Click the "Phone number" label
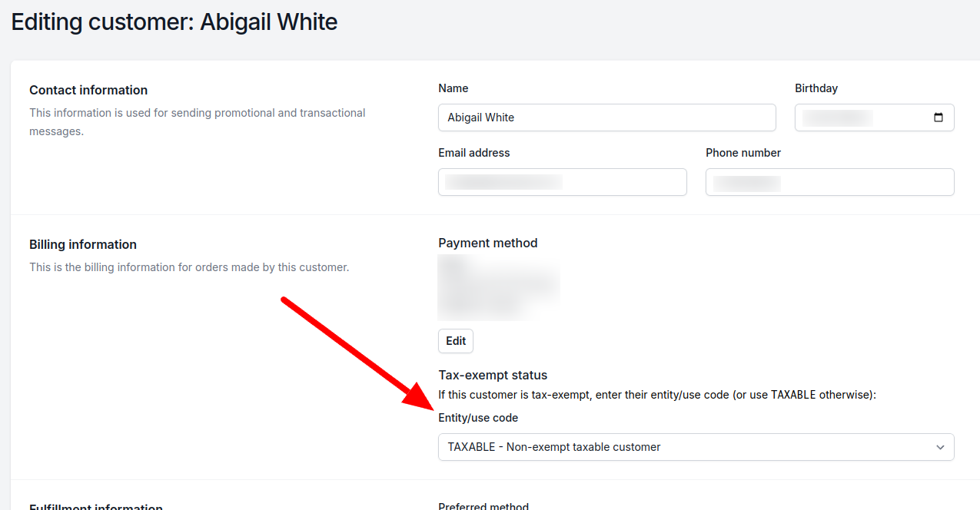This screenshot has height=510, width=980. tap(742, 153)
